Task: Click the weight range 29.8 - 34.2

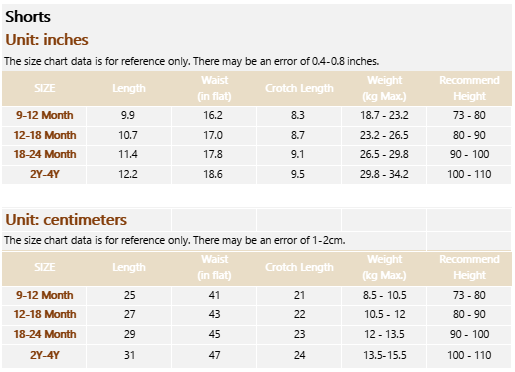Action: [384, 174]
